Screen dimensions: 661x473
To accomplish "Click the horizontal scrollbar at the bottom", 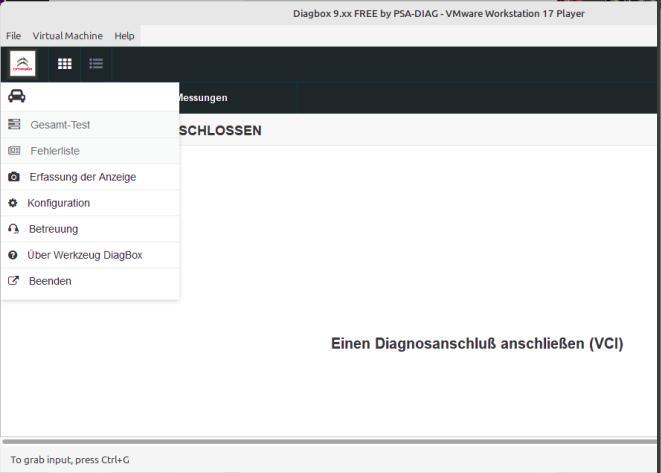I will pyautogui.click(x=329, y=441).
